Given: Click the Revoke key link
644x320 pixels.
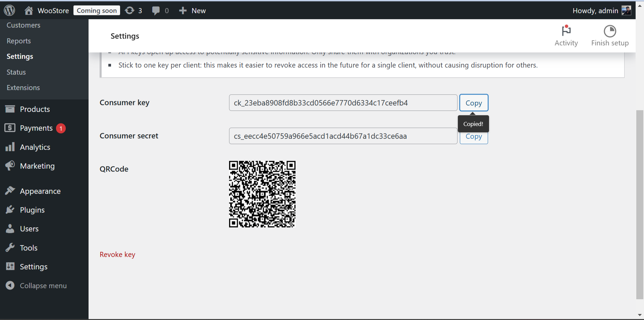Looking at the screenshot, I should coord(117,255).
